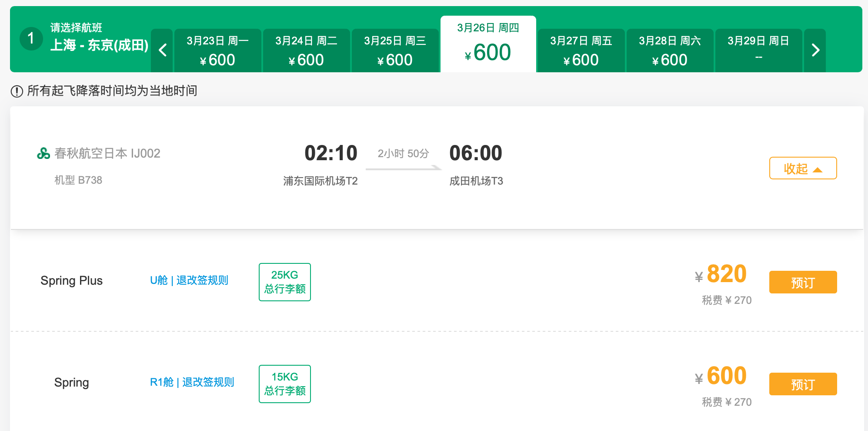
Task: Select the 3月26日 周四 date tab
Action: 488,44
